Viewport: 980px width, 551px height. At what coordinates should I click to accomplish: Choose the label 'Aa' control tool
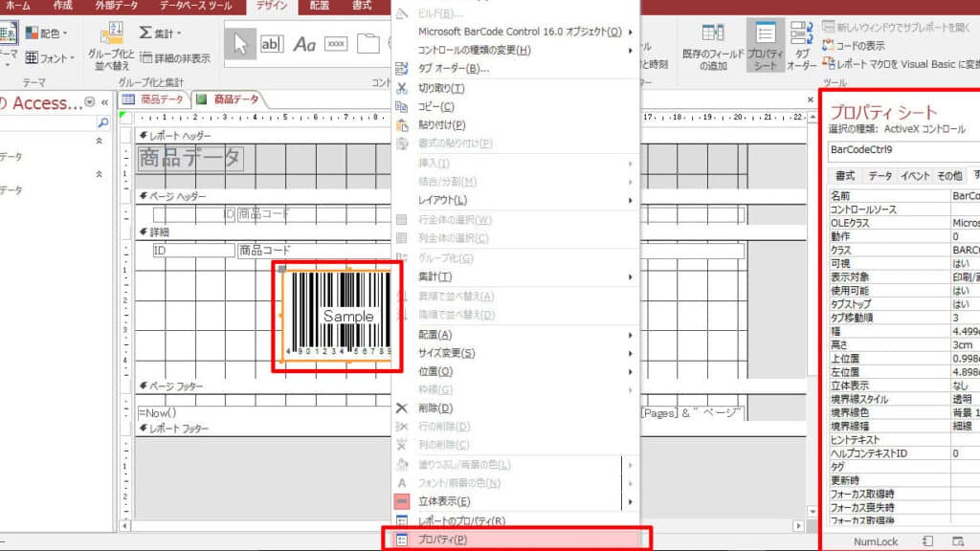(304, 44)
